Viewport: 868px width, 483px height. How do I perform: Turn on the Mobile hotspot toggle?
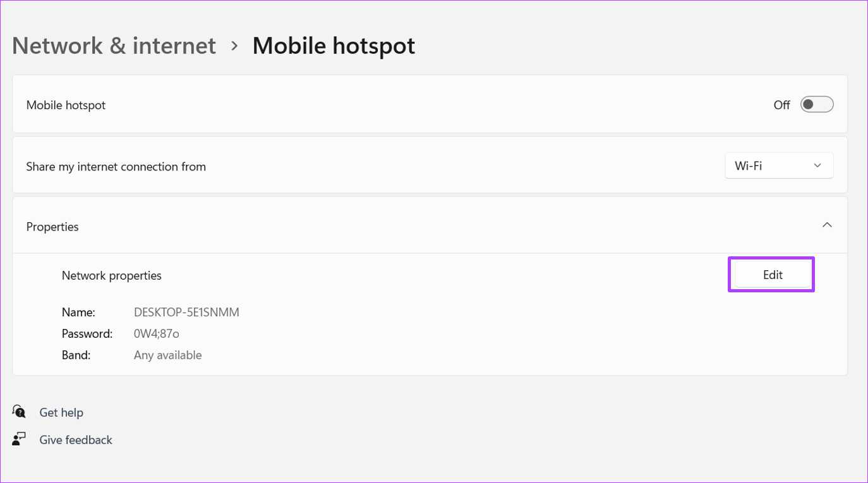click(x=817, y=105)
